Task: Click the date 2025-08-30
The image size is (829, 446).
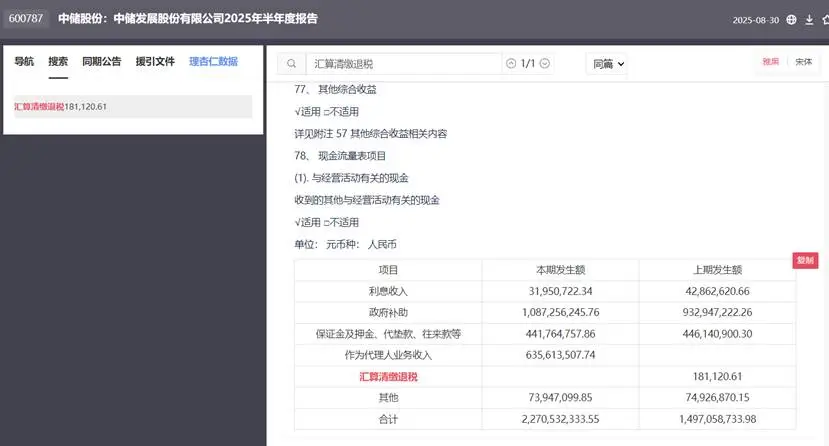Action: (756, 20)
